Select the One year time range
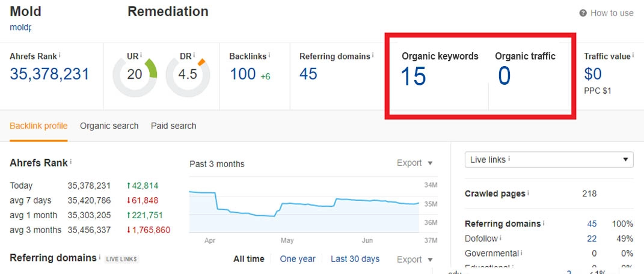The width and height of the screenshot is (644, 274). coord(297,259)
